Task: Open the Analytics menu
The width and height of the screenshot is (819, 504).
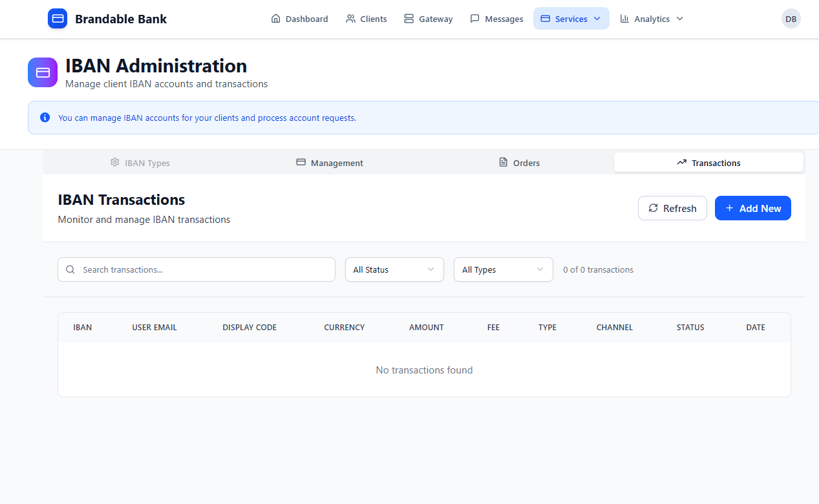Action: [x=651, y=19]
